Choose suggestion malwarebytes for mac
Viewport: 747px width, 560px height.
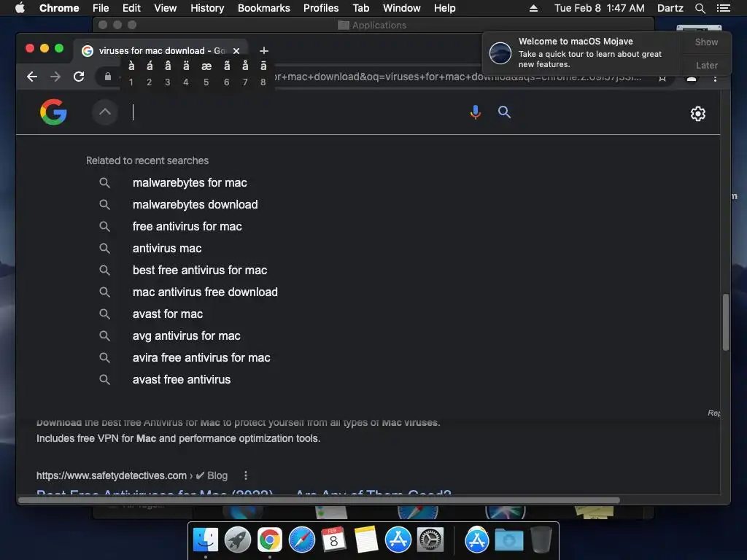[x=190, y=183]
